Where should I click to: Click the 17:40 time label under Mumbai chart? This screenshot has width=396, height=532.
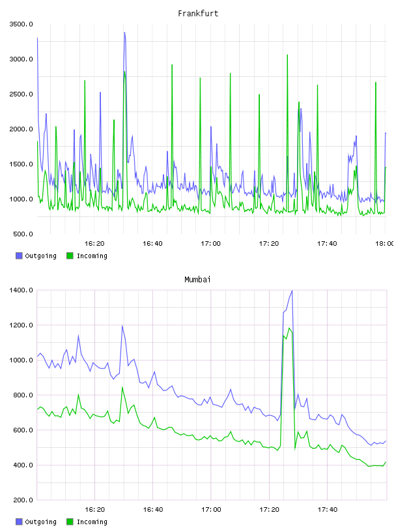[x=328, y=510]
